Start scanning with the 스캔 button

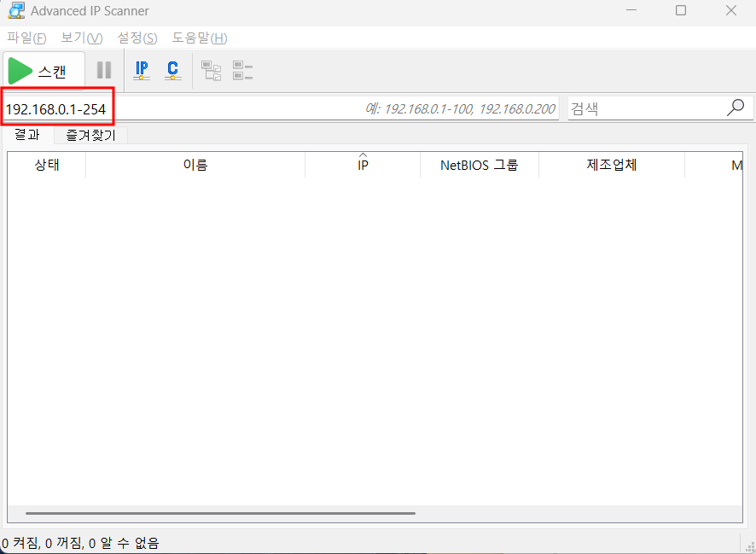click(x=44, y=71)
